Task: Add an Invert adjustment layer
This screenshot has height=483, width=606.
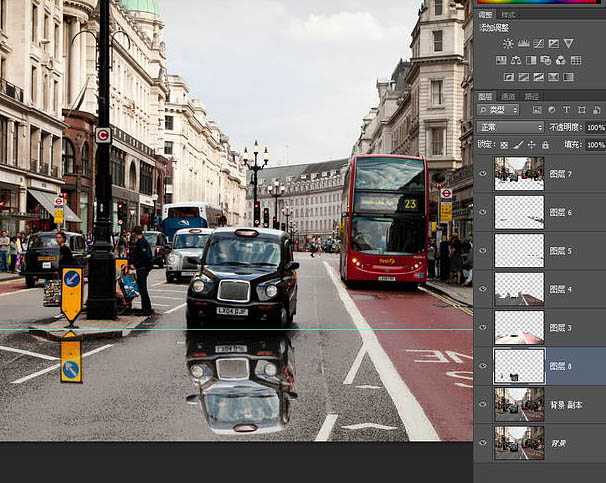Action: point(509,77)
